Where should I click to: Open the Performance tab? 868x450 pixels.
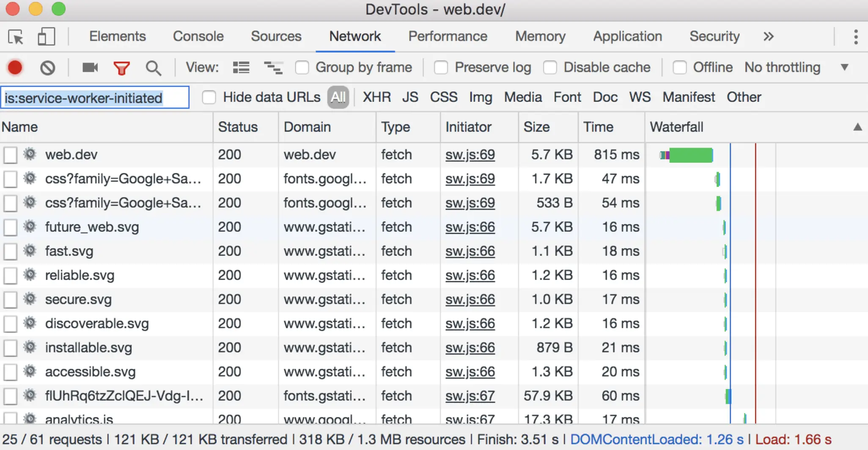(448, 37)
